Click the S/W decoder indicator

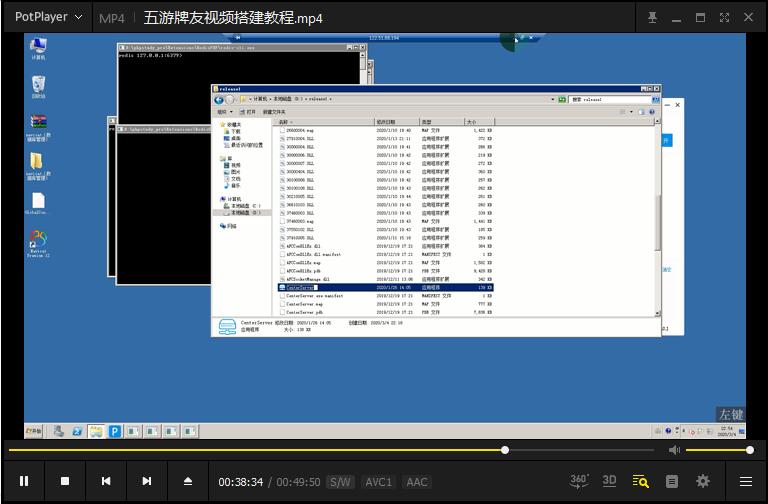point(340,482)
